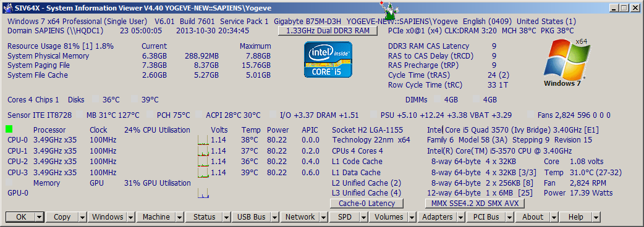The height and width of the screenshot is (227, 644).
Task: Click the indicator square before Fans 2,824
Action: tap(530, 114)
